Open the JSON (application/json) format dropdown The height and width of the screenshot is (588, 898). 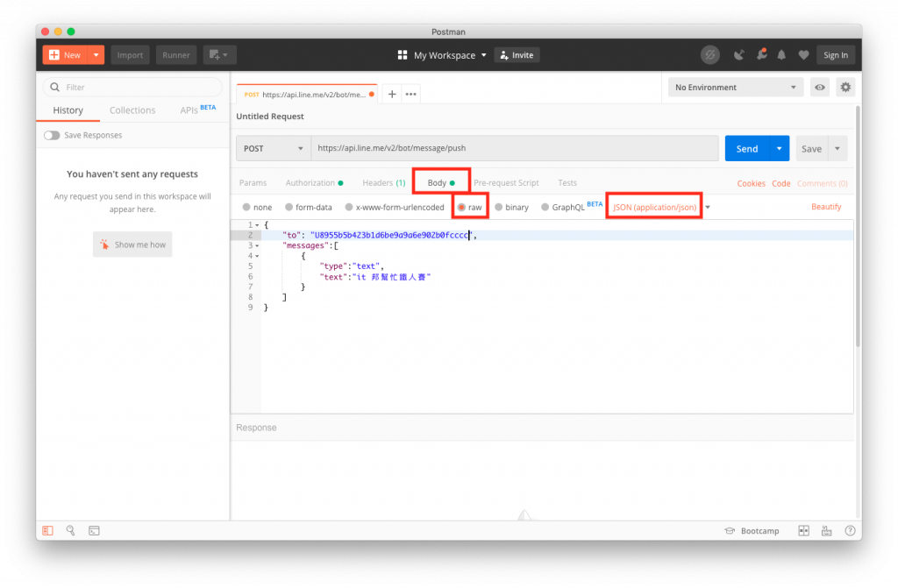(661, 208)
